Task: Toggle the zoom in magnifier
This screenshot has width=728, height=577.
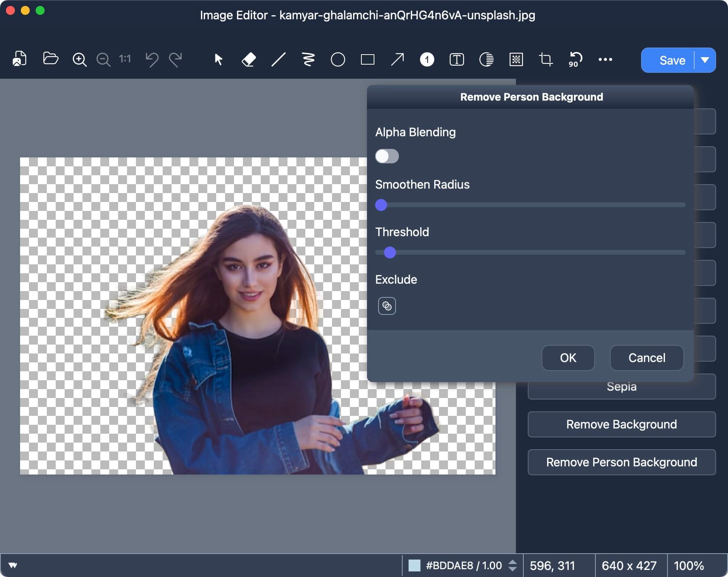Action: click(79, 59)
